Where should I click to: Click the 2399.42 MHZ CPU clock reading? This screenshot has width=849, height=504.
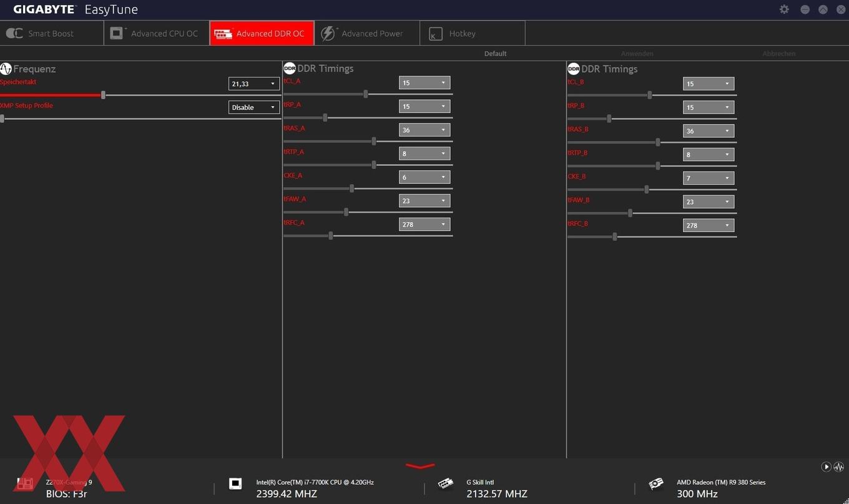coord(287,494)
